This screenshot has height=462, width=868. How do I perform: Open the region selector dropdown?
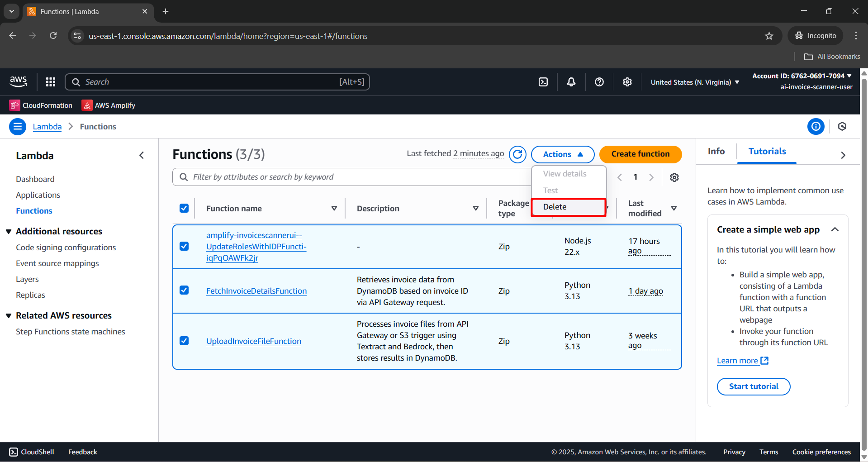[695, 82]
